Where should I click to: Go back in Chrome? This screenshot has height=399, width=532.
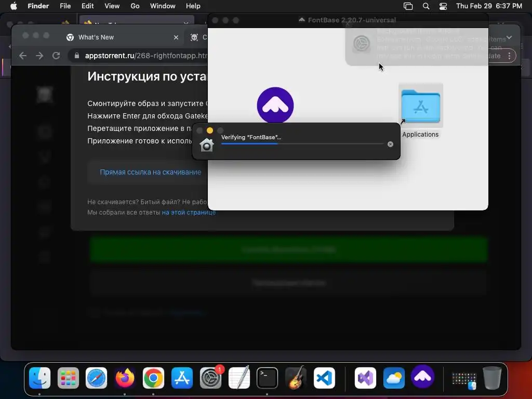(23, 56)
